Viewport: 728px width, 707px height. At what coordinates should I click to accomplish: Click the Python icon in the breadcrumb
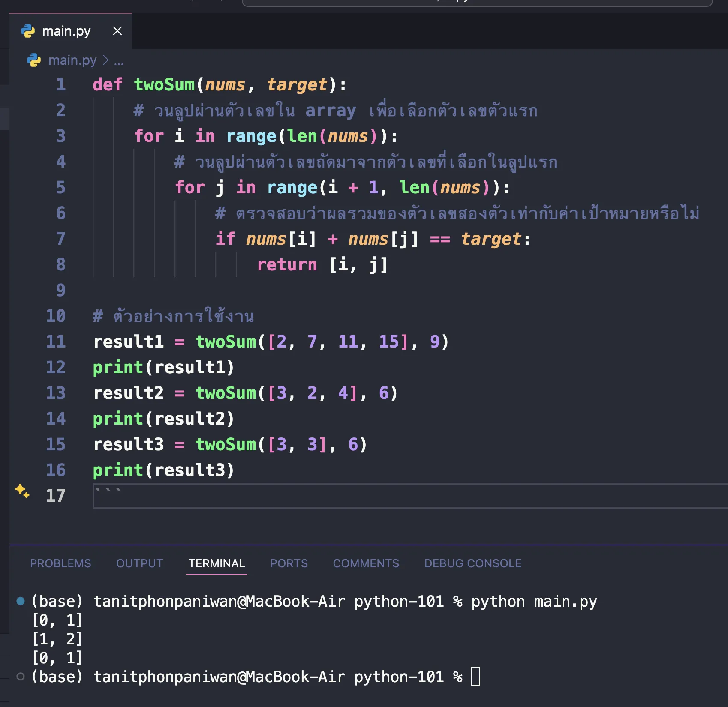click(x=34, y=60)
